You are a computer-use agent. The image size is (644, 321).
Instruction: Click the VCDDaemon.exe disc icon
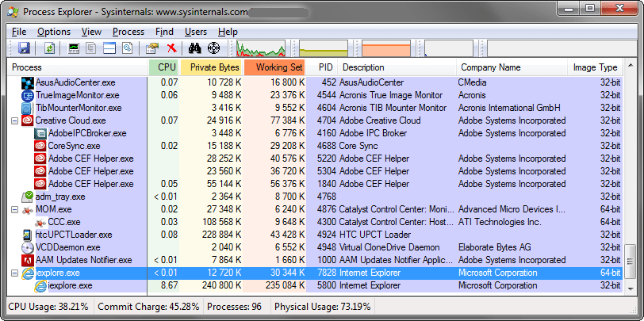28,247
